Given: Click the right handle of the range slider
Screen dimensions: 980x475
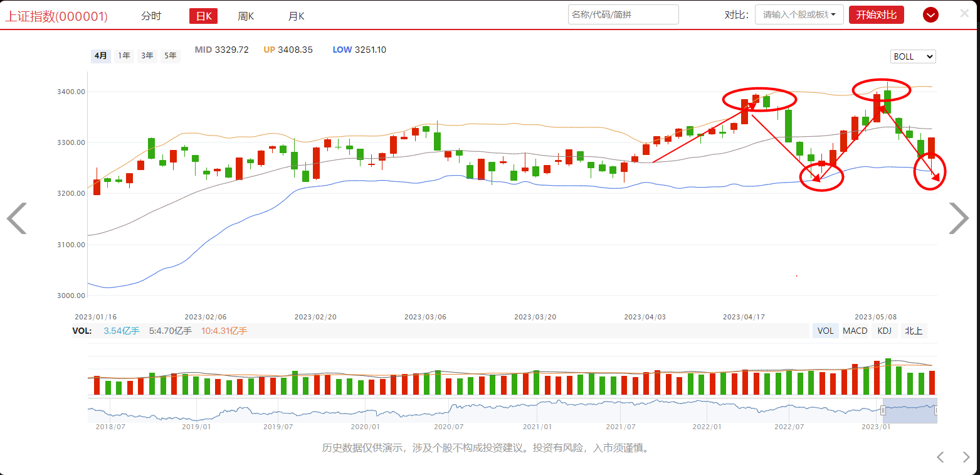Looking at the screenshot, I should click(x=936, y=410).
